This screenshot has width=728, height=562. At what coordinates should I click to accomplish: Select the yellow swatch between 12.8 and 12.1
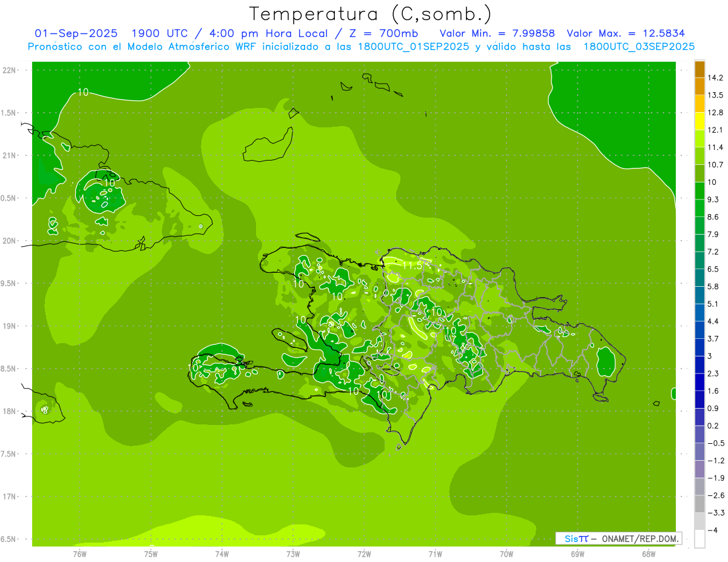click(x=699, y=121)
